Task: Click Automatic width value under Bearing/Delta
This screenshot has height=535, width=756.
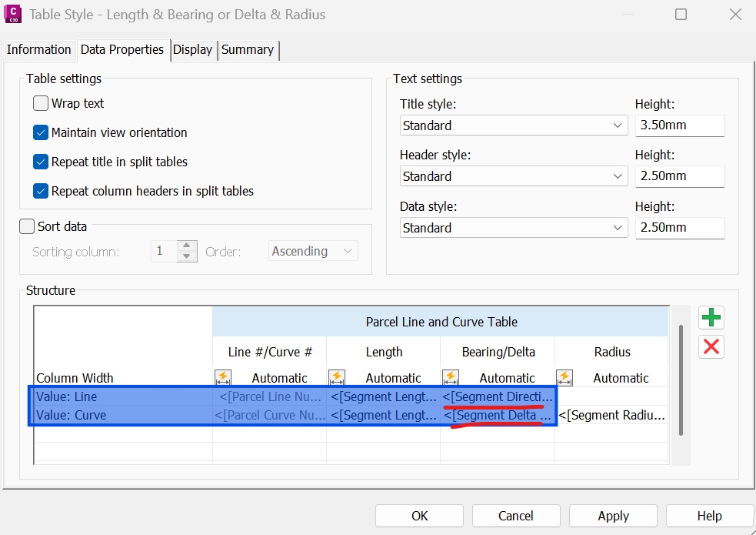Action: [x=507, y=378]
